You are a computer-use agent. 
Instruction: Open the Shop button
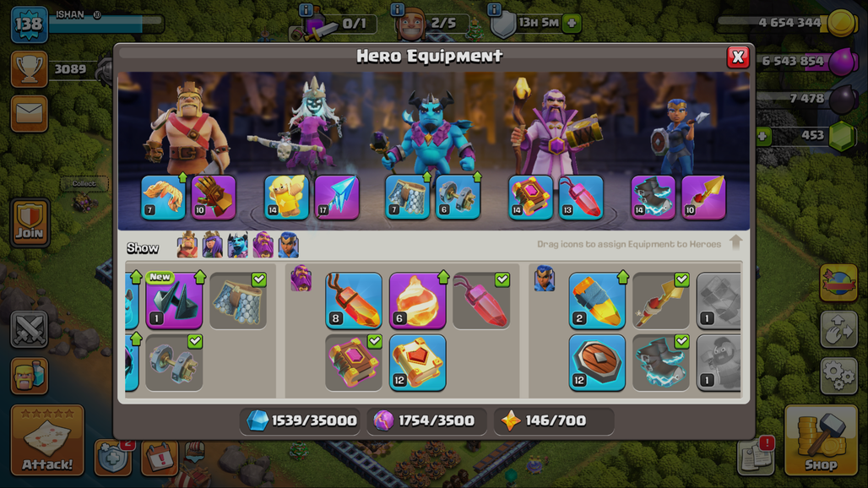[821, 441]
